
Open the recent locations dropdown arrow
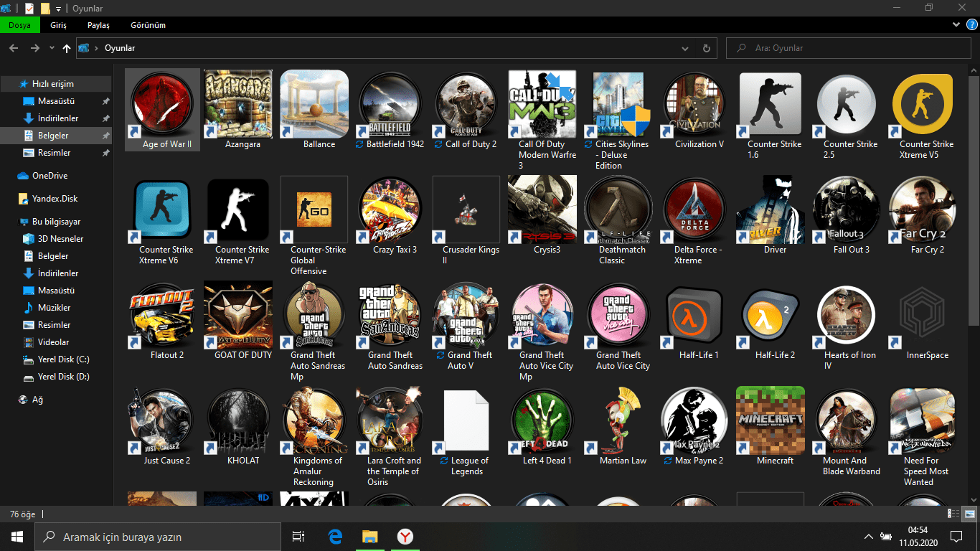(x=52, y=48)
